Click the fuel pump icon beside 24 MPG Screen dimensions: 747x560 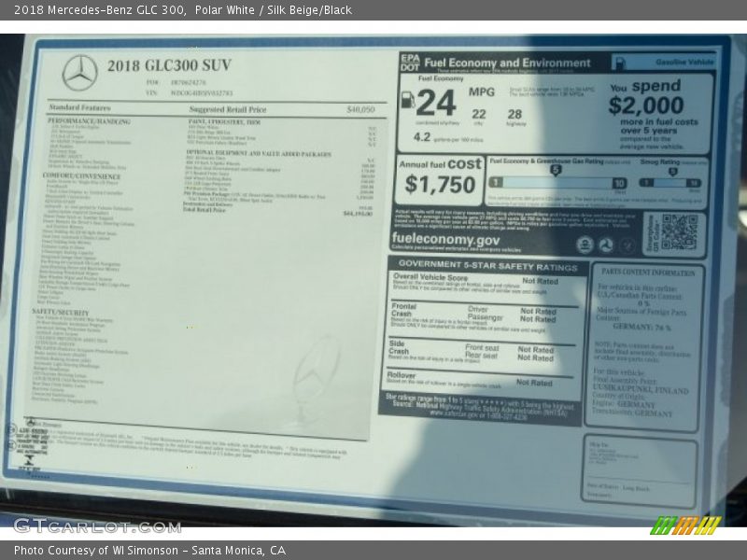point(408,100)
